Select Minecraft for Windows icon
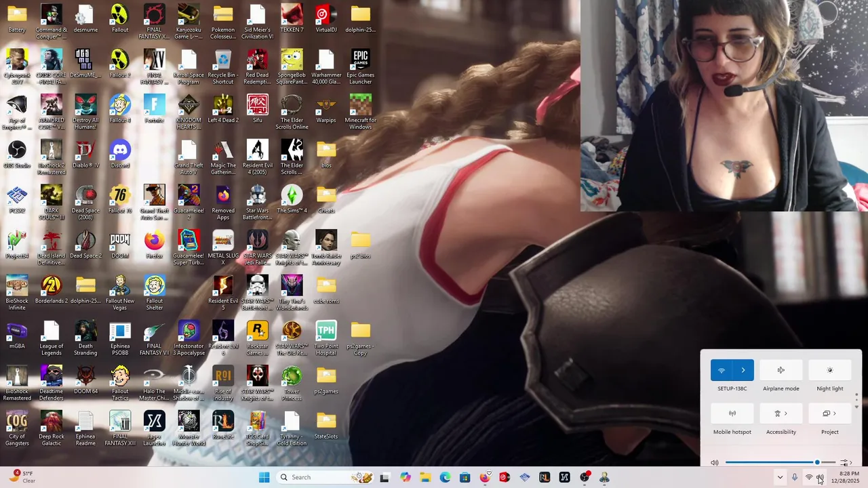868x488 pixels. 361,112
